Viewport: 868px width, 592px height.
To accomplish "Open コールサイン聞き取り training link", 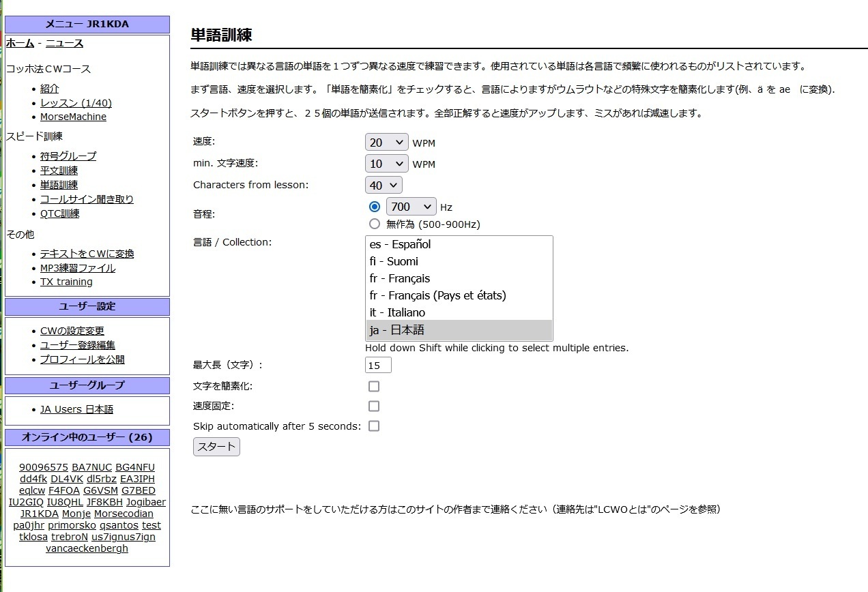I will pos(87,199).
